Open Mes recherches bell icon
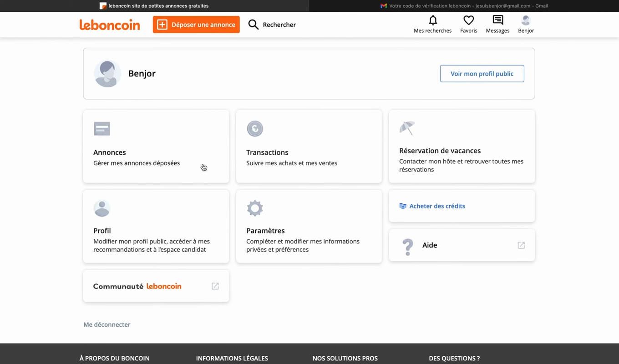 (433, 20)
